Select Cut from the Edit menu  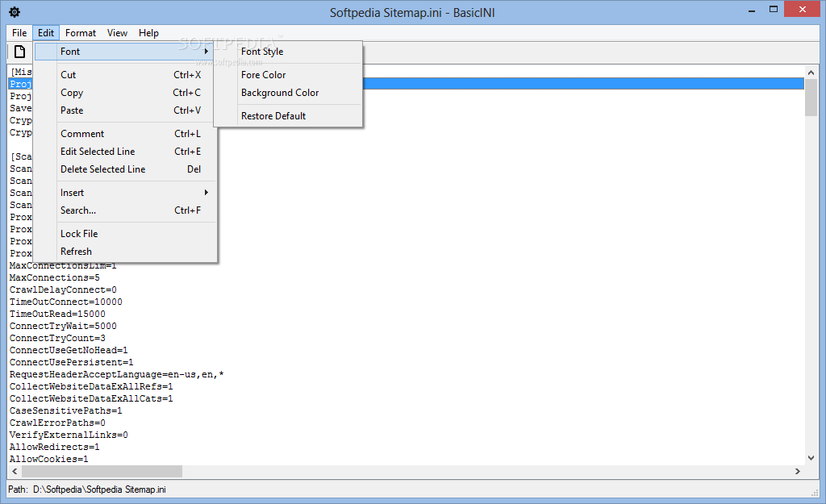tap(125, 75)
